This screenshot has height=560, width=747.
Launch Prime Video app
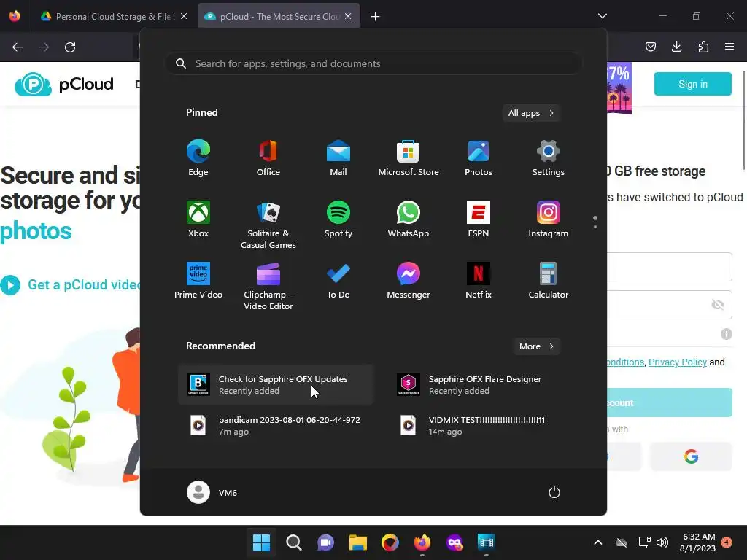tap(198, 281)
